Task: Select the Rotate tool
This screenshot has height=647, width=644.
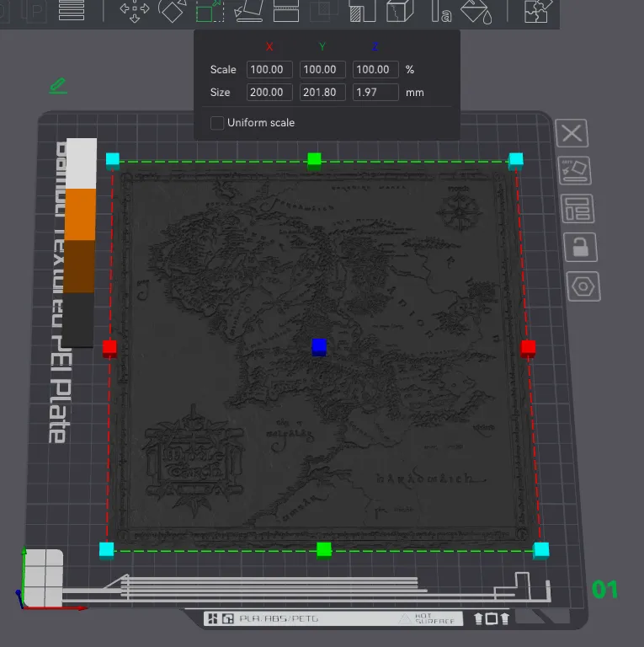Action: click(173, 11)
